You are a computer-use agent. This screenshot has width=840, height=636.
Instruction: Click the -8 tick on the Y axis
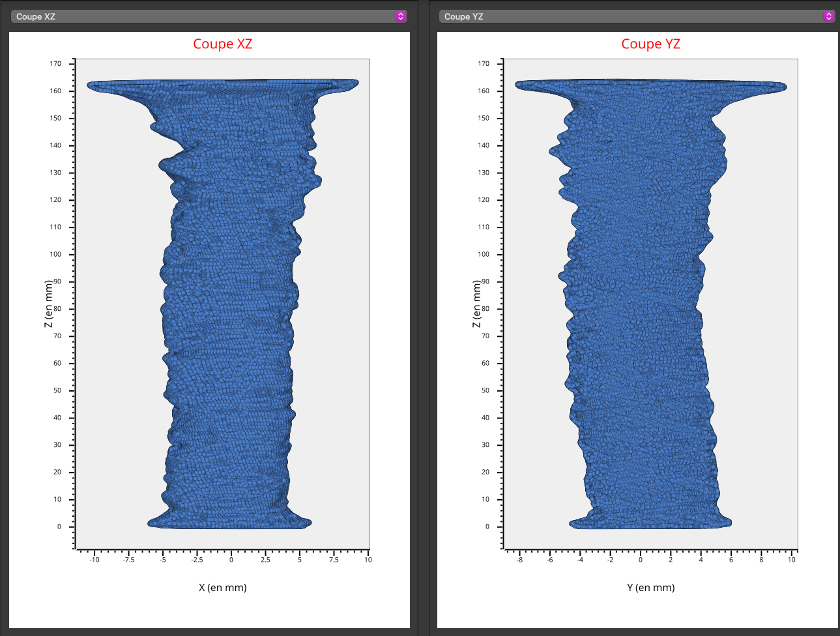[519, 560]
